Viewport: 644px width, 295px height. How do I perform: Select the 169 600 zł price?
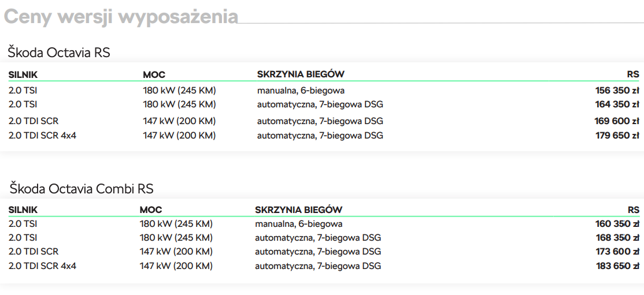[x=617, y=121]
